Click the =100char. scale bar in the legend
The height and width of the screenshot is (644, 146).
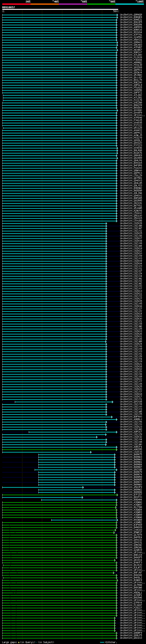(102, 642)
